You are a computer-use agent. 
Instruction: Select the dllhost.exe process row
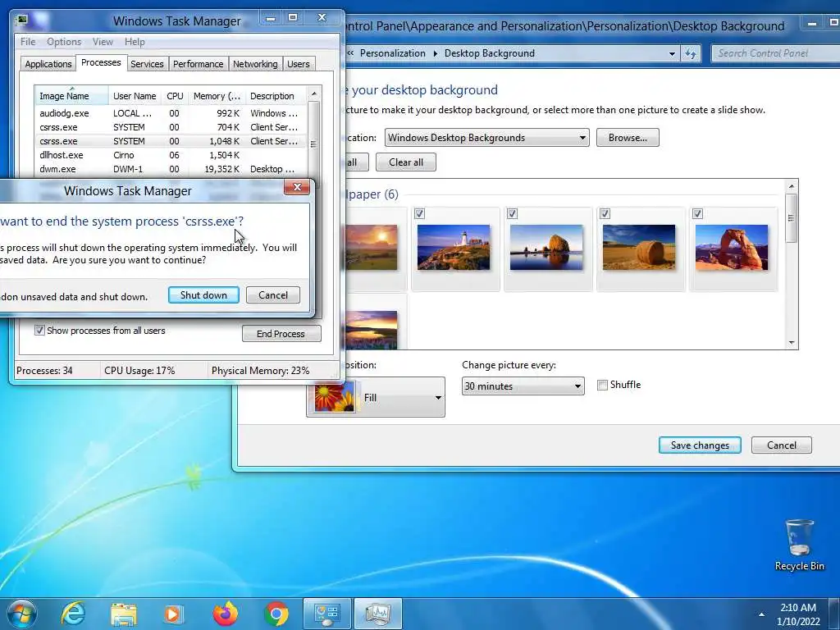tap(171, 155)
